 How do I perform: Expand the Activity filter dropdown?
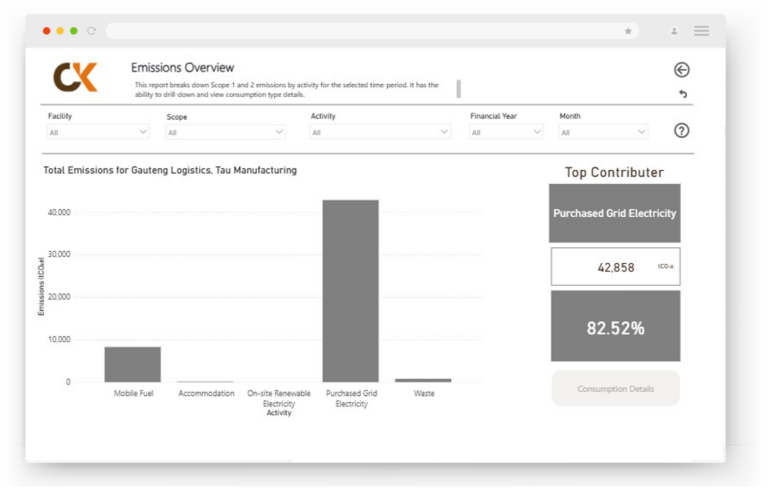[x=380, y=132]
